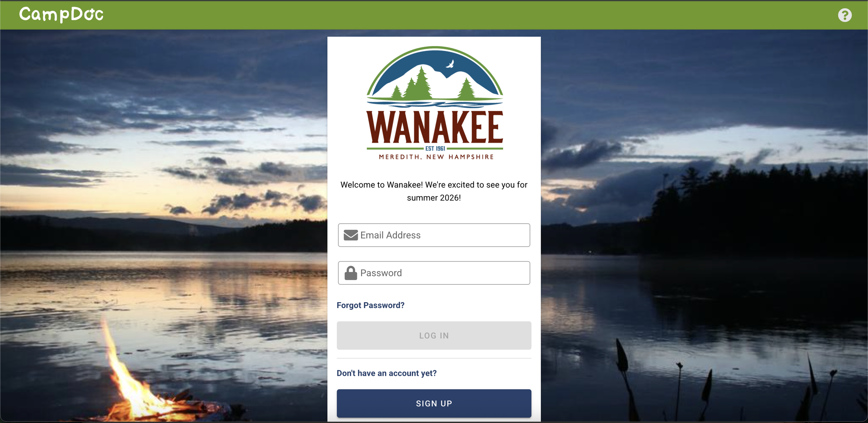This screenshot has height=423, width=868.
Task: Click the SIGN UP button
Action: [x=434, y=404]
